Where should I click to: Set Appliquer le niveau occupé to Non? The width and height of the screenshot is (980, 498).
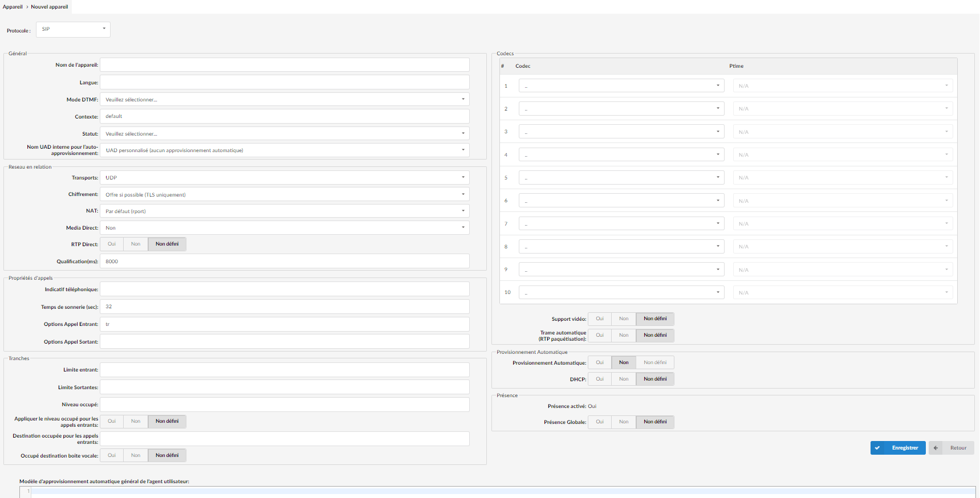click(x=136, y=421)
